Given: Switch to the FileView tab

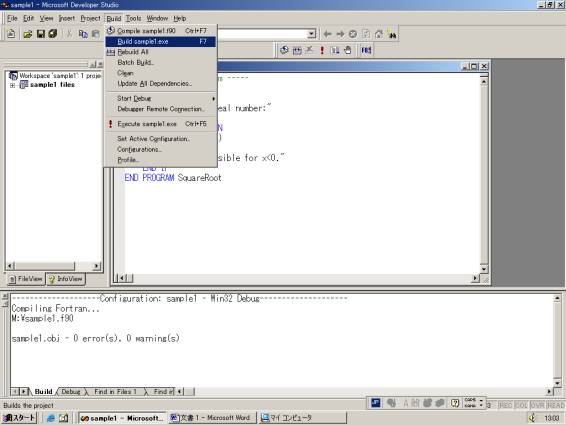Looking at the screenshot, I should [26, 279].
